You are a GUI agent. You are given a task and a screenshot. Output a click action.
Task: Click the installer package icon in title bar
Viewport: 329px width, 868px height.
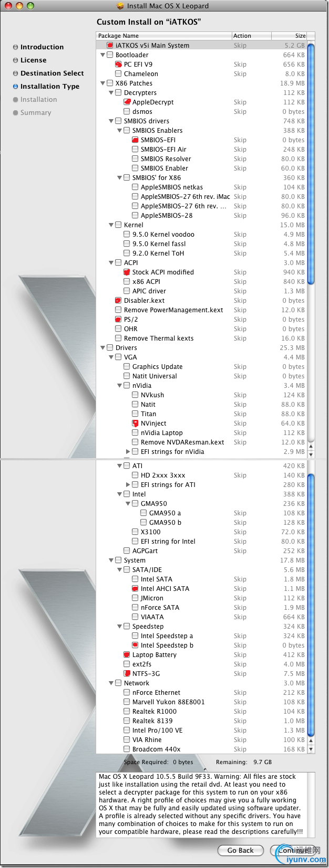click(x=120, y=6)
